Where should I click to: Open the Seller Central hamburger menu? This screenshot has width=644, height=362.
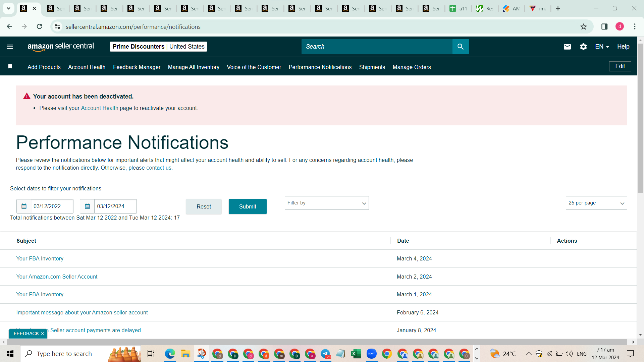10,47
